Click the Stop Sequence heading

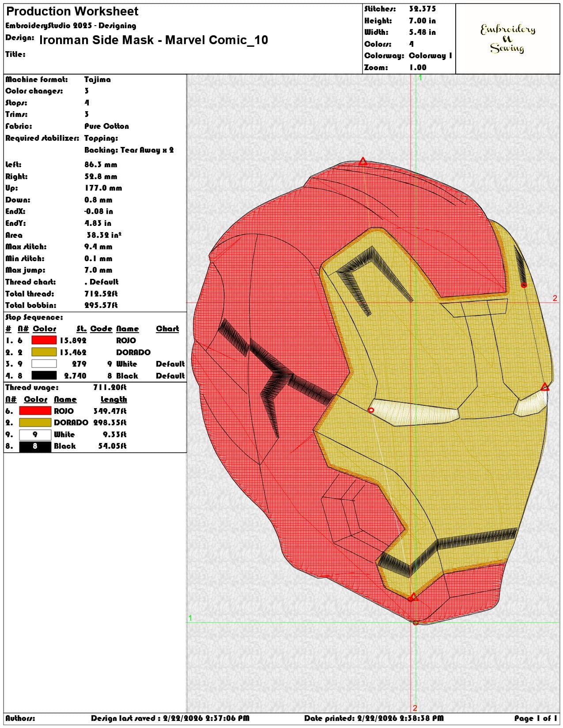(34, 317)
